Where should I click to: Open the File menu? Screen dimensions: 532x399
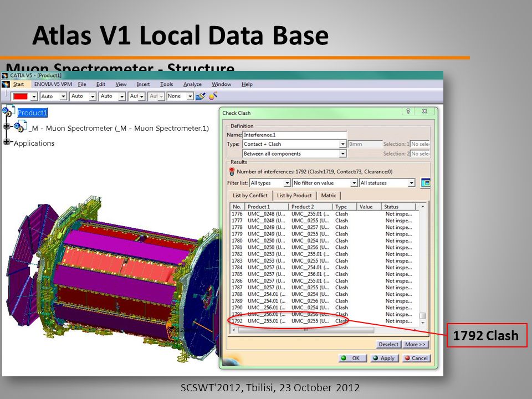click(x=82, y=84)
